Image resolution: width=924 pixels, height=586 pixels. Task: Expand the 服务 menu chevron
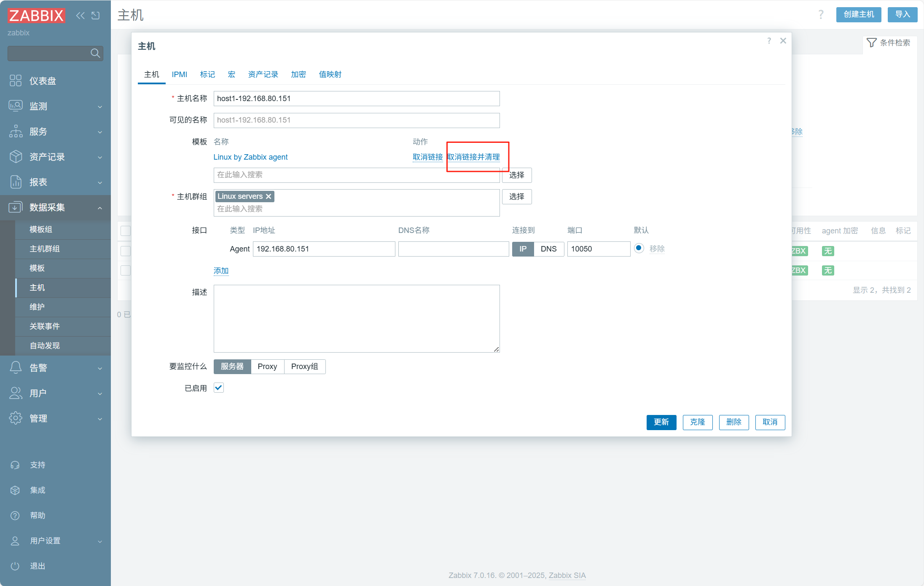tap(100, 132)
